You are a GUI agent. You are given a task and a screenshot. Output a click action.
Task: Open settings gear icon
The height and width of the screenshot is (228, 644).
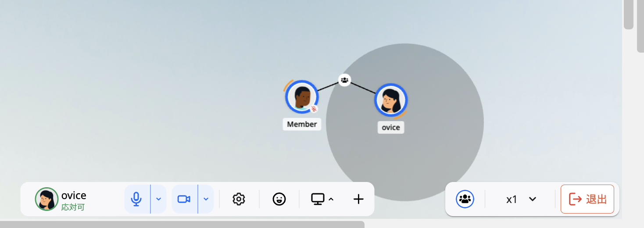point(239,199)
